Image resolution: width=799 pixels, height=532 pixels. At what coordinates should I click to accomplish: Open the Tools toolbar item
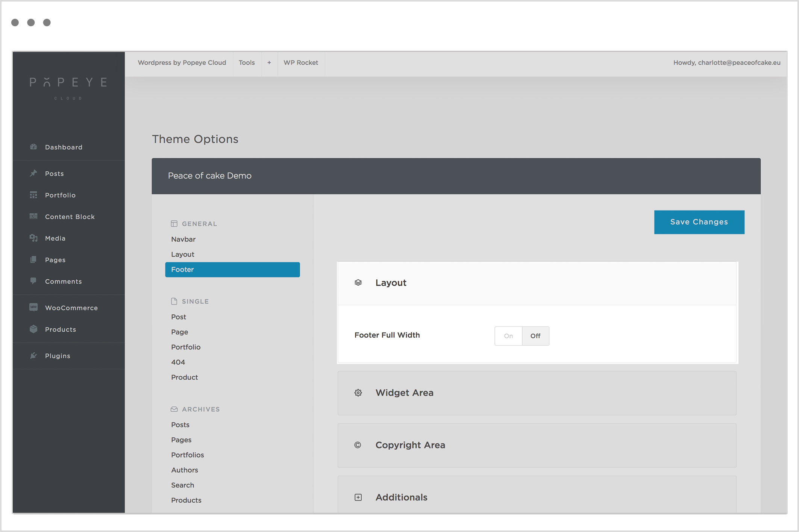tap(247, 62)
